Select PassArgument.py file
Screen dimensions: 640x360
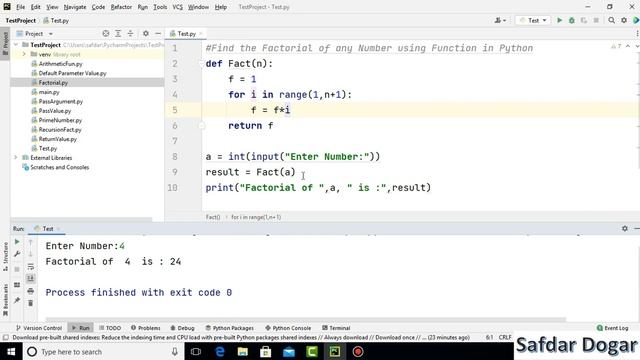pyautogui.click(x=60, y=101)
